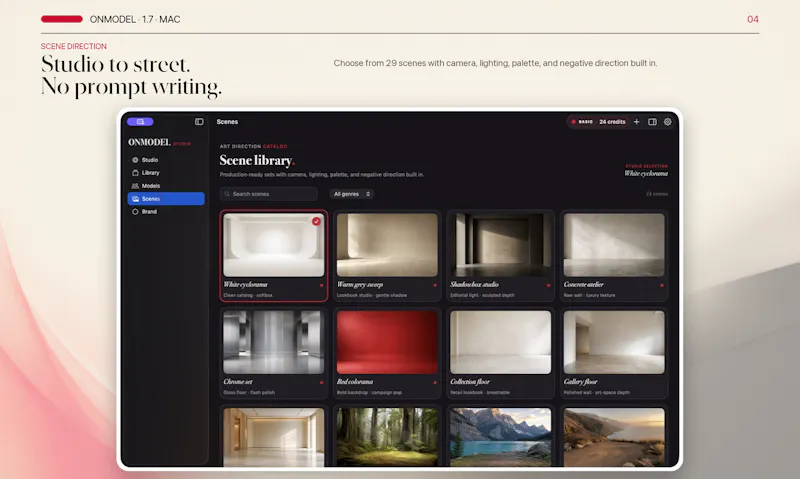
Task: Click the ONMODEL Studio logo
Action: click(159, 142)
